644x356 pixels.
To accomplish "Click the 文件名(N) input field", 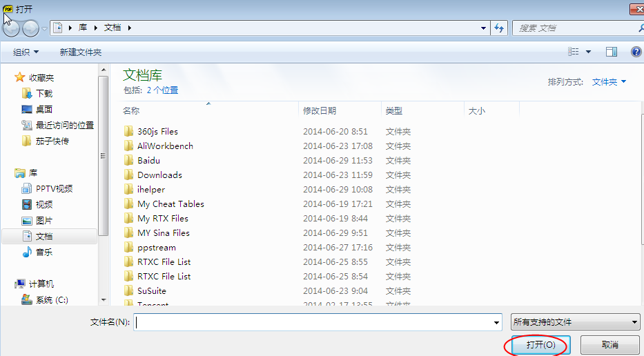I will point(313,322).
